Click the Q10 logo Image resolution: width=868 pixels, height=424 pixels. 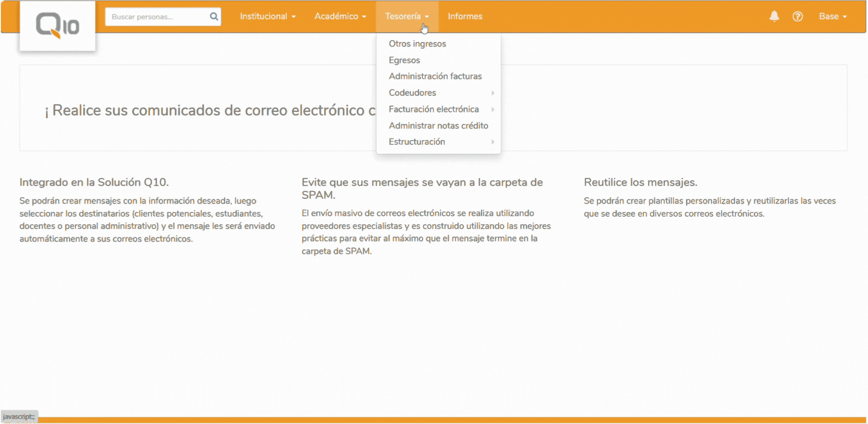[57, 25]
